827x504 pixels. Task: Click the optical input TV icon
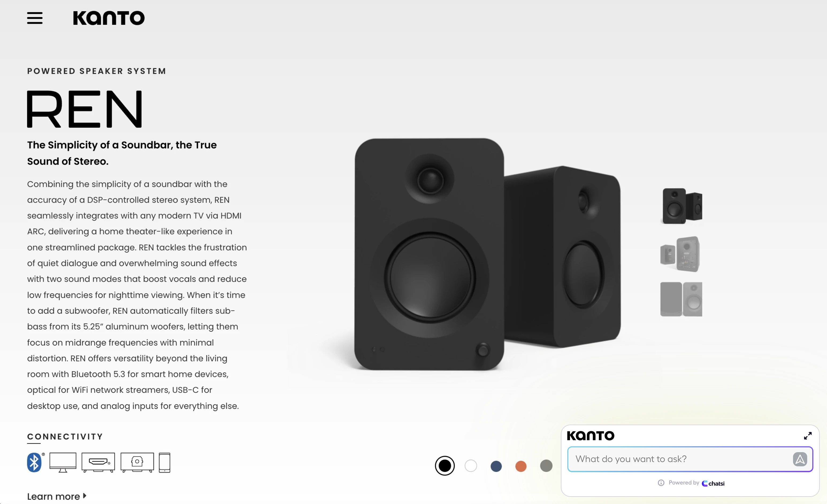tap(137, 462)
